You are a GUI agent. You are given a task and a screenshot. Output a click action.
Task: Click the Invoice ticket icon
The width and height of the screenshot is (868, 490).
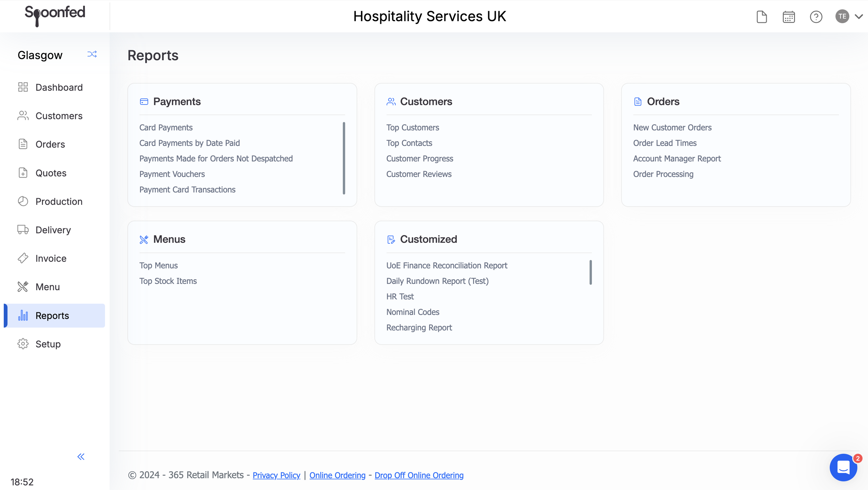click(x=23, y=258)
